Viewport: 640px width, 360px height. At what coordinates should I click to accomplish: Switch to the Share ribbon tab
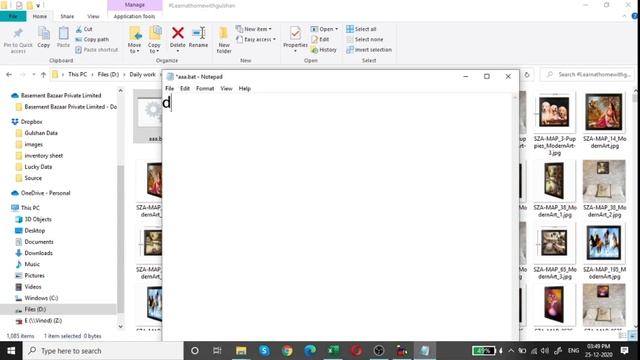[x=67, y=16]
